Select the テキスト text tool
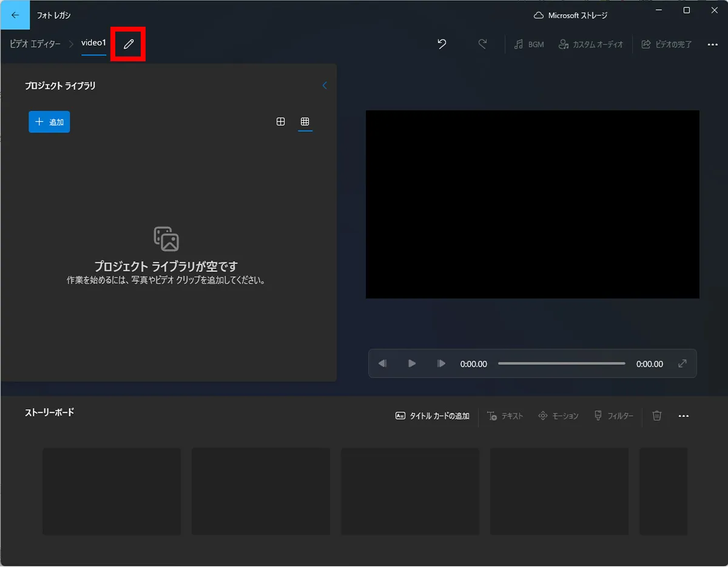Screen dimensions: 728x567 coord(505,416)
